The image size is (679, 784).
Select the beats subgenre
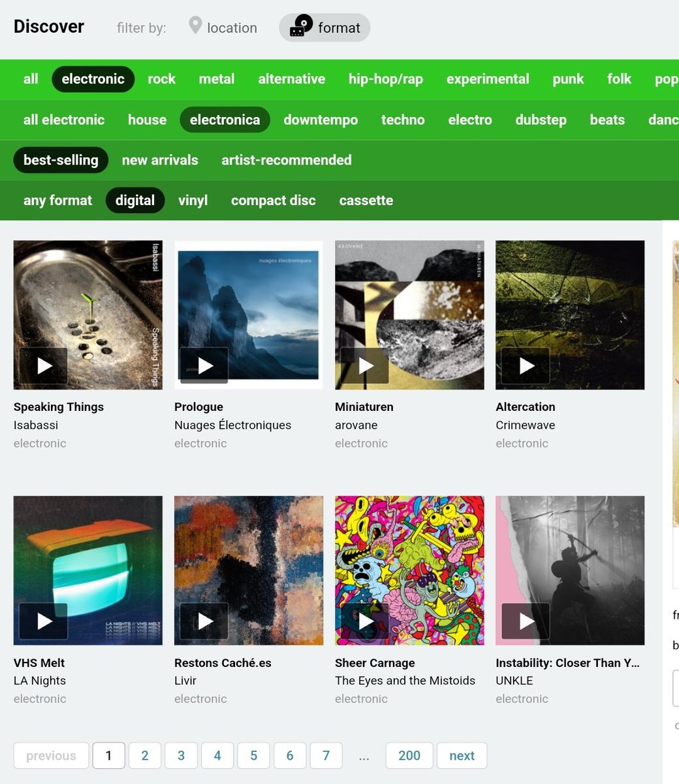tap(607, 120)
